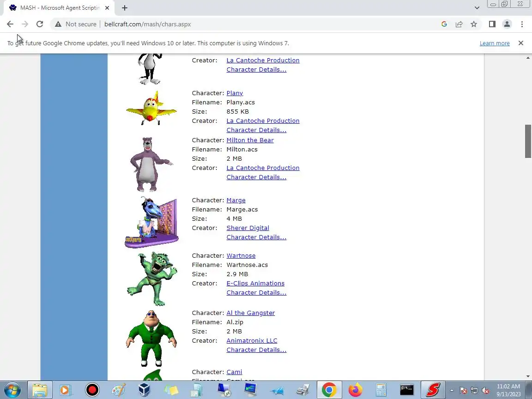The height and width of the screenshot is (399, 532).
Task: Switch to the Chrome taskbar button
Action: click(329, 390)
